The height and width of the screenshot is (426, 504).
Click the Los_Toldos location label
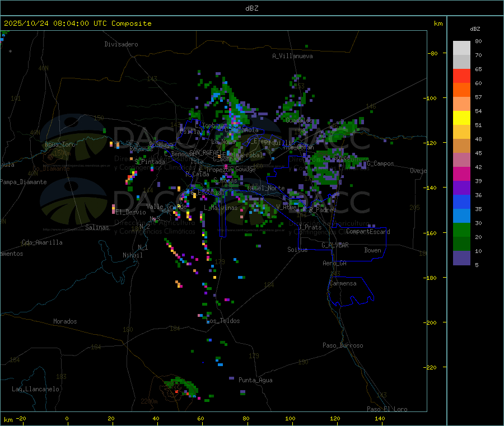pos(223,321)
